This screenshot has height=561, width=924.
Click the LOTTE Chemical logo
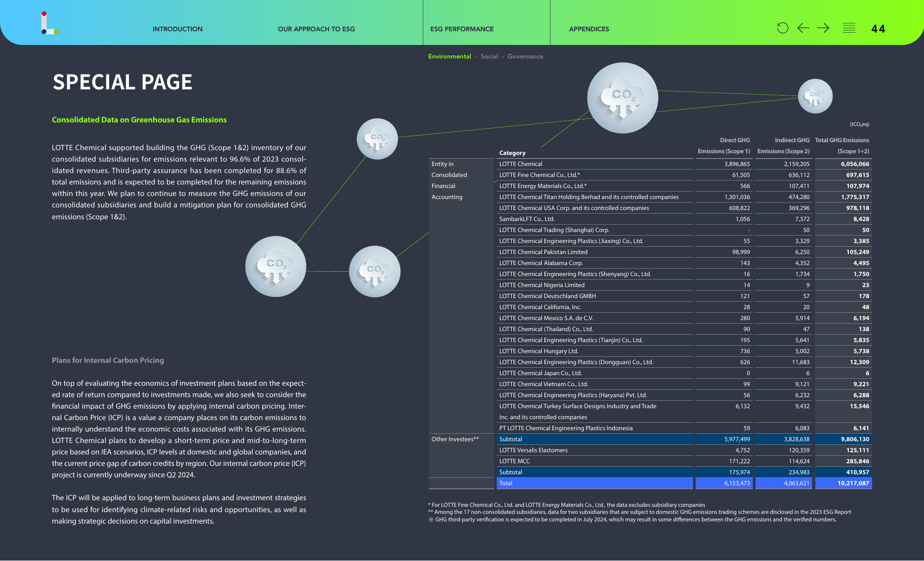(50, 23)
